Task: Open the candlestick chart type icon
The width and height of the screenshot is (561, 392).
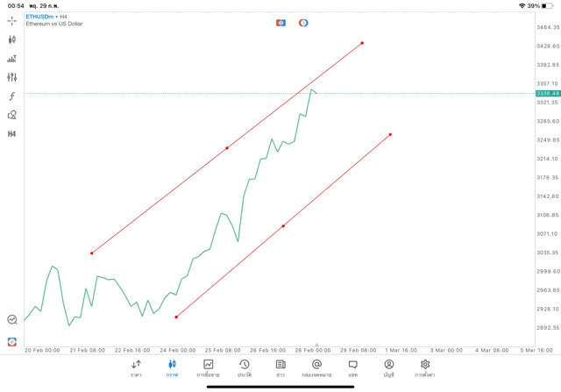Action: coord(12,39)
